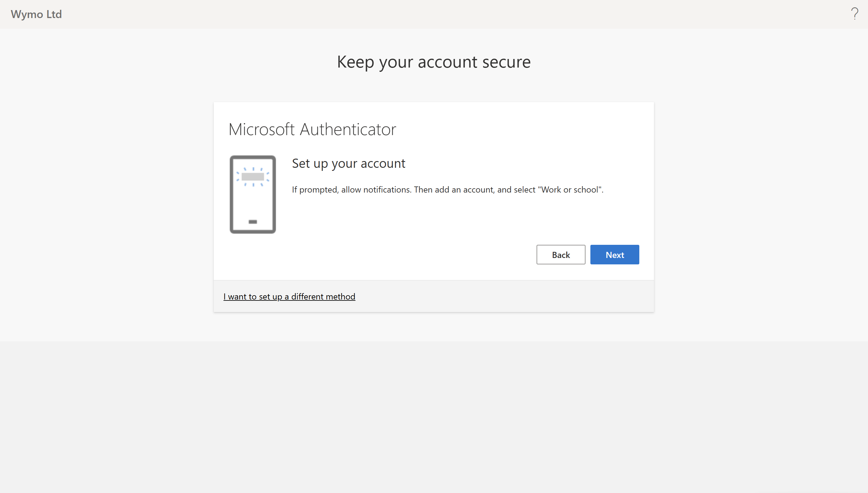Screen dimensions: 868x493
Task: Click the word "Authenticator" in the card title
Action: pos(348,129)
